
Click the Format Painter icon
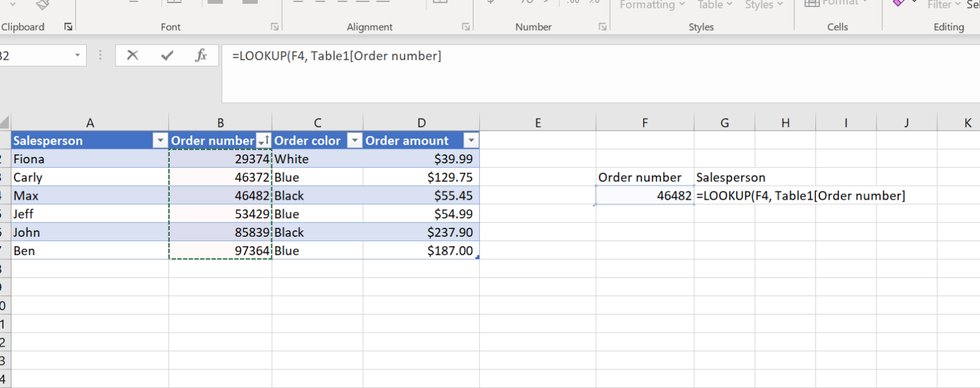[41, 4]
